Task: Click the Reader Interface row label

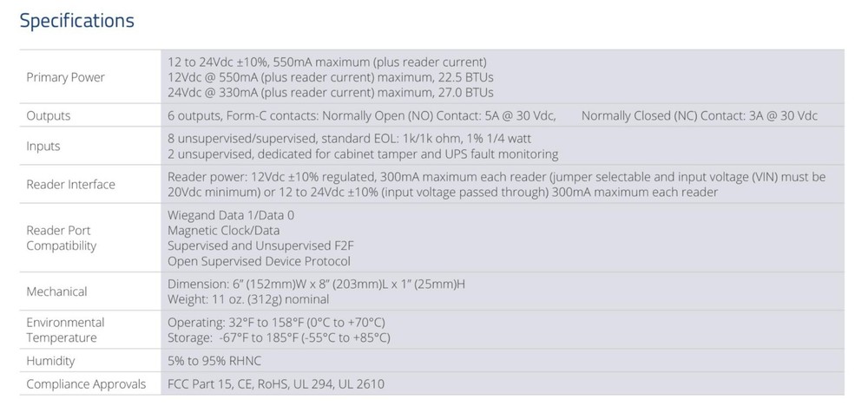Action: coord(70,184)
